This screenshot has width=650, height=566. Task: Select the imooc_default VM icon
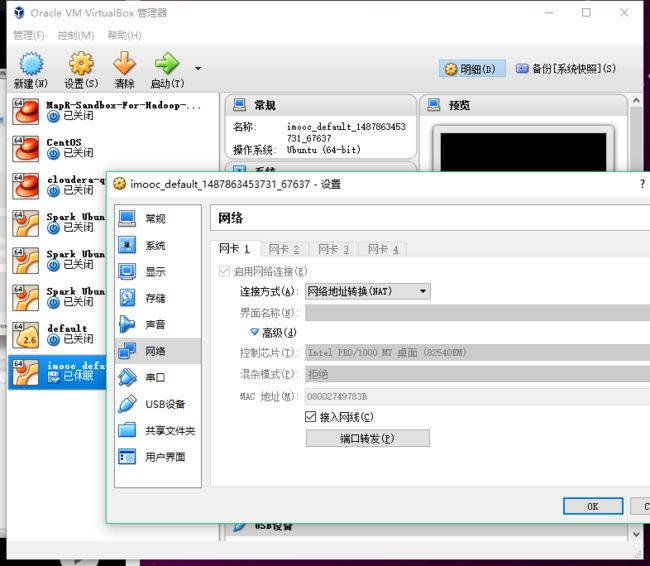click(x=25, y=372)
